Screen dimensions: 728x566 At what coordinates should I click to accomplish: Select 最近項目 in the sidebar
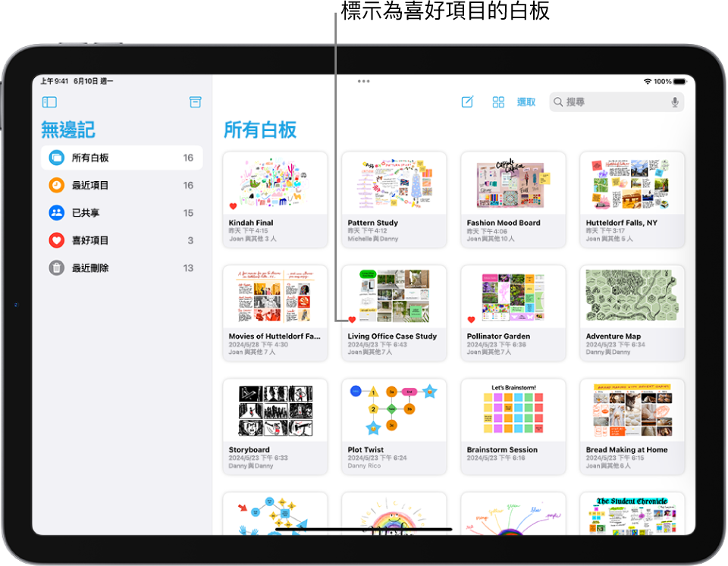click(121, 185)
